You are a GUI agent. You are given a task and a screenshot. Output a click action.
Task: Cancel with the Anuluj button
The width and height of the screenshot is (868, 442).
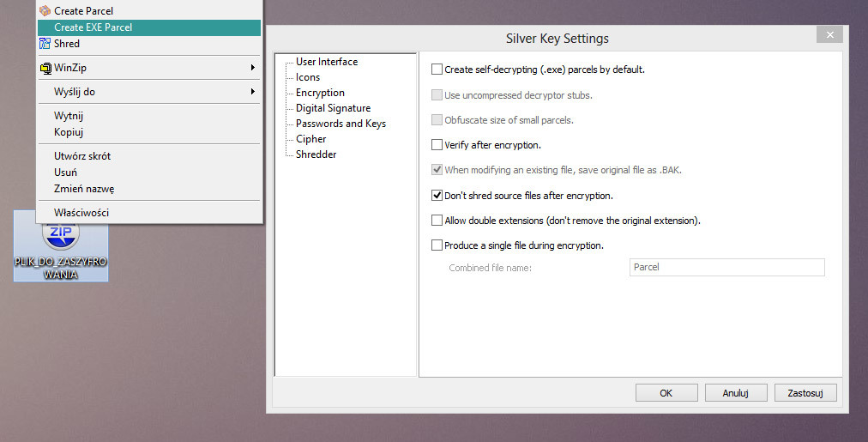[x=736, y=393]
